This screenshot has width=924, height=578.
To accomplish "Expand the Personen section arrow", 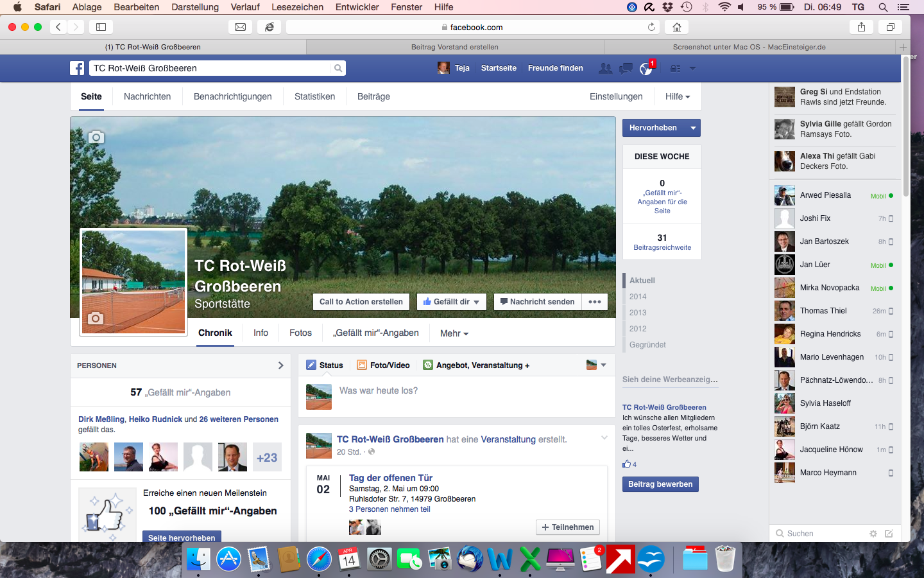I will [x=280, y=365].
